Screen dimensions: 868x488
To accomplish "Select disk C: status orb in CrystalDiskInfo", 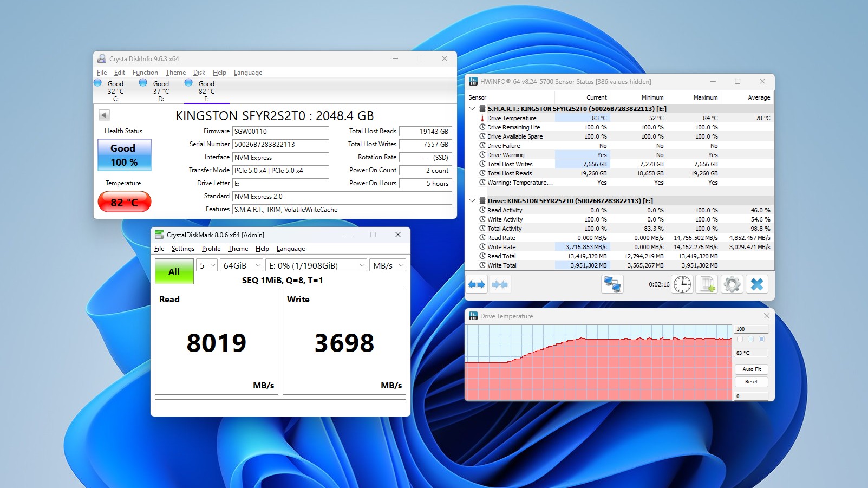I will 97,83.
